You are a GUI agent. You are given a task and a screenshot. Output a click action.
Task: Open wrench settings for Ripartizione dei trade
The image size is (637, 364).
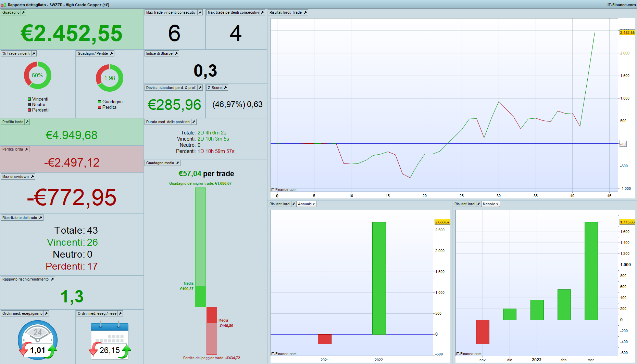click(x=41, y=218)
